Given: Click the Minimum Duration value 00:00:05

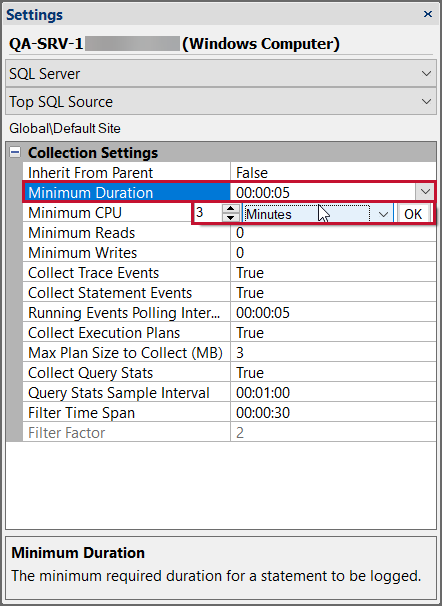Looking at the screenshot, I should tap(263, 192).
